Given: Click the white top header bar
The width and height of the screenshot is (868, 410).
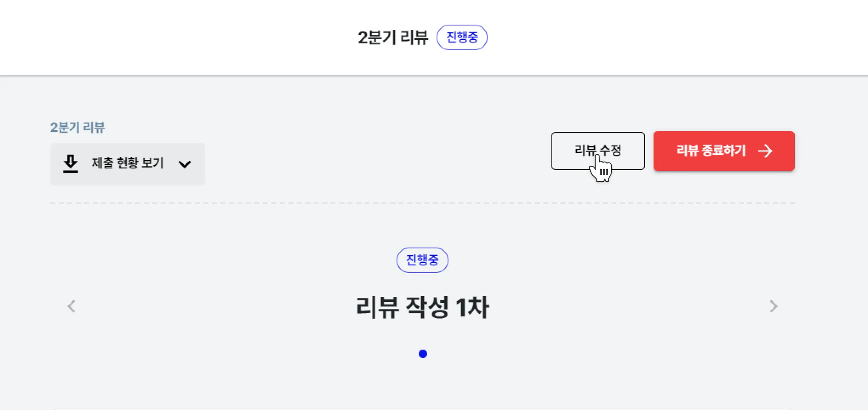Looking at the screenshot, I should (434, 37).
